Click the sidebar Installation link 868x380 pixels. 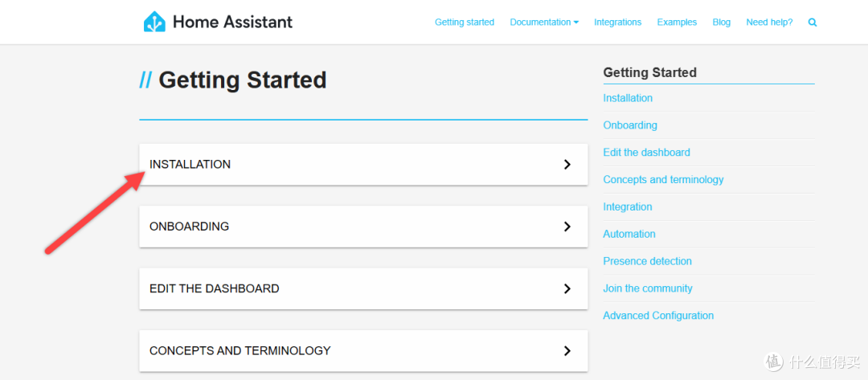tap(628, 98)
